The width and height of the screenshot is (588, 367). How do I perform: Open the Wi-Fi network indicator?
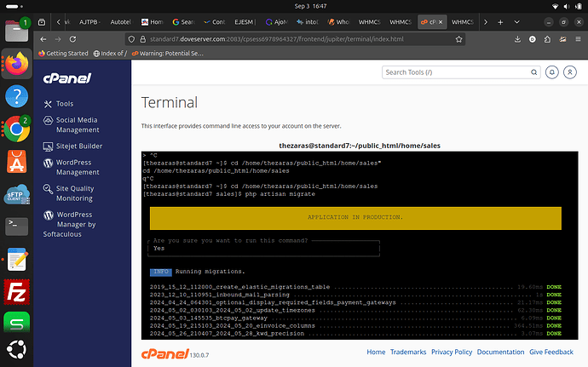pyautogui.click(x=555, y=6)
